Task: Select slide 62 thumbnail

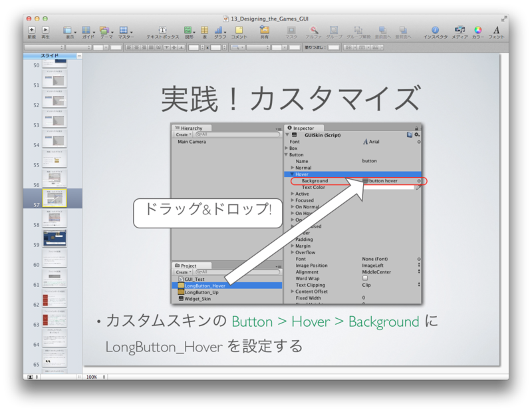Action: [x=55, y=298]
